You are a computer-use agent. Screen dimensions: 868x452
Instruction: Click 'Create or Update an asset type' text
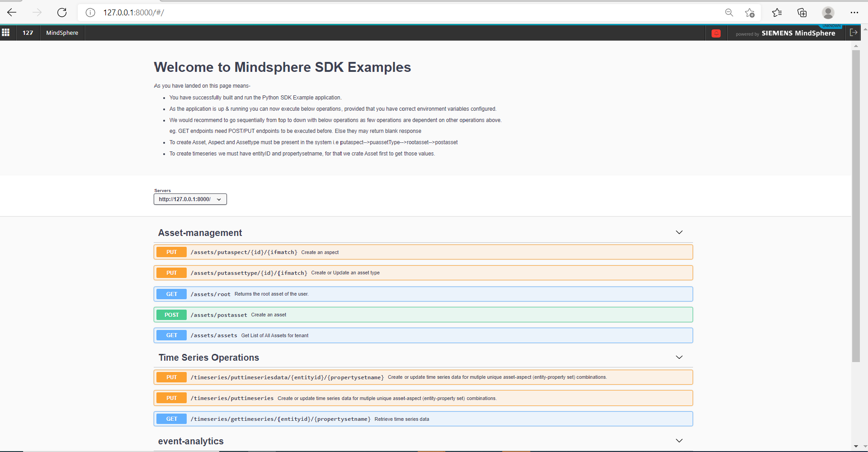click(345, 273)
